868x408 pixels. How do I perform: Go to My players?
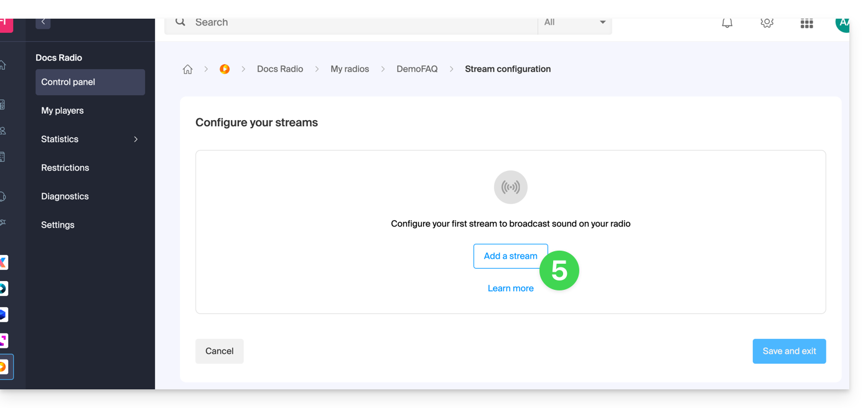(x=62, y=111)
